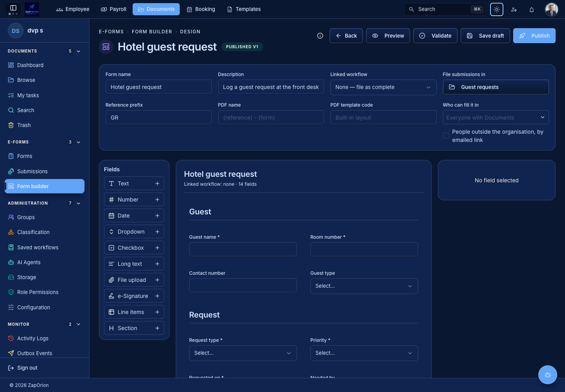This screenshot has width=565, height=392.
Task: Open the Employee top tab
Action: [x=73, y=9]
